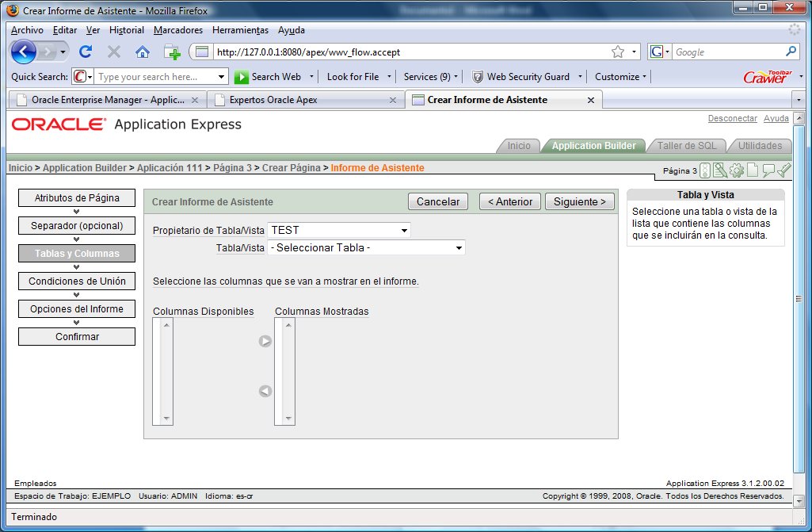
Task: Click the Confirmar wizard step
Action: 77,337
